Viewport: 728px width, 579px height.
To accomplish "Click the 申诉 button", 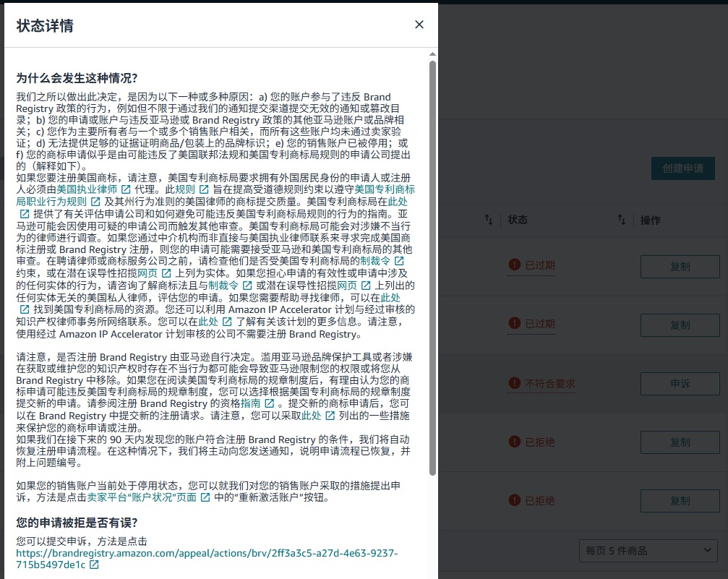I will pos(680,384).
